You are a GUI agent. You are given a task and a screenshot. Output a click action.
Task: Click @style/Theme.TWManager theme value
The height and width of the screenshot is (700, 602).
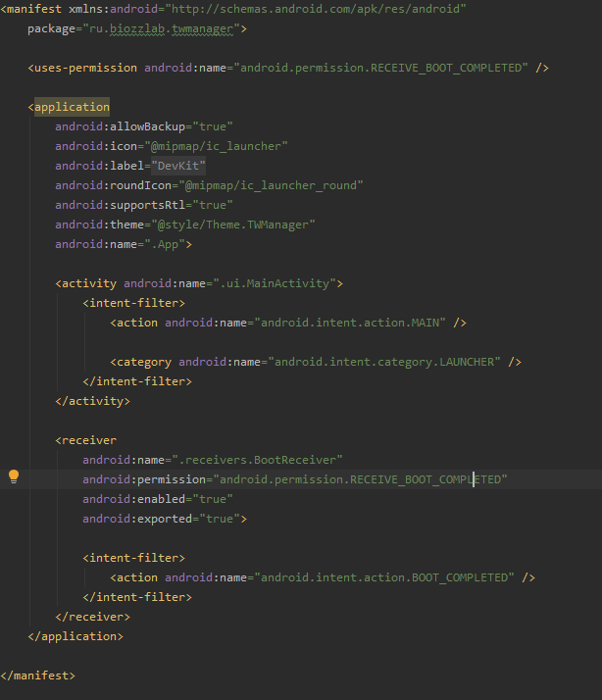233,225
